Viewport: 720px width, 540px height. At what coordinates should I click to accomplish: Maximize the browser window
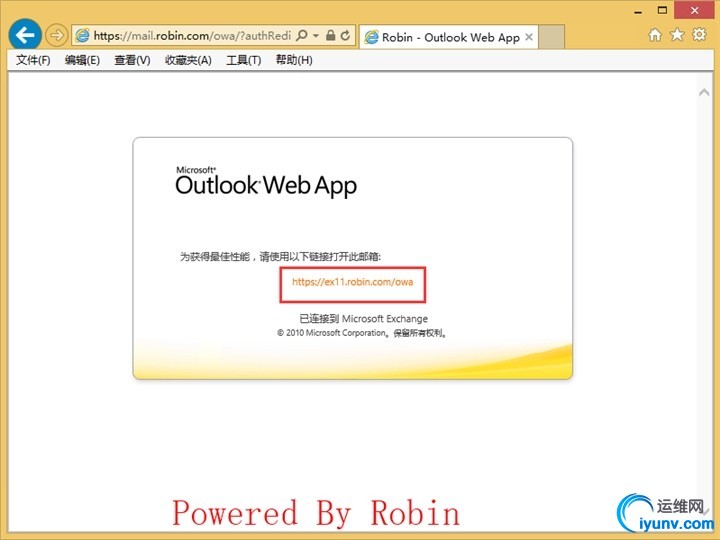tap(662, 10)
